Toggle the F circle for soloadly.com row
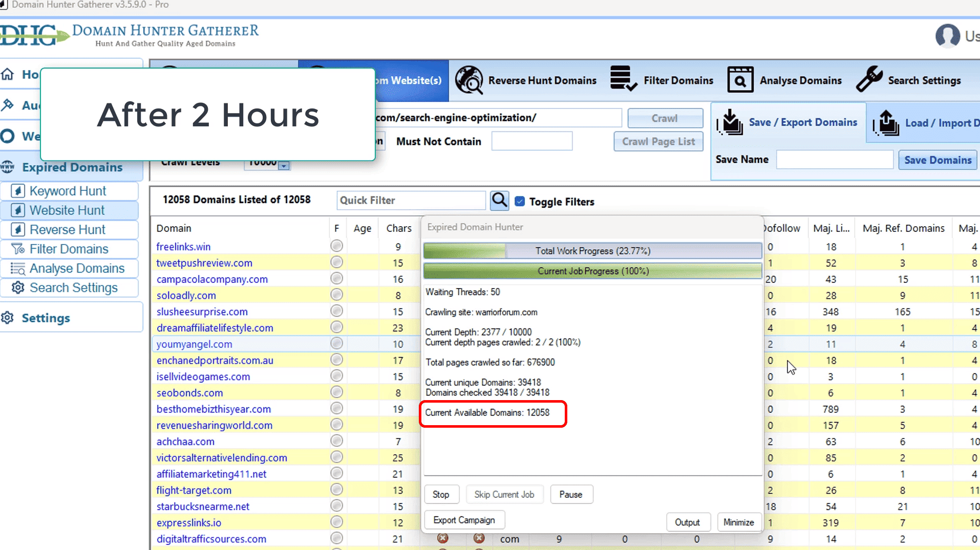The image size is (980, 550). (336, 295)
